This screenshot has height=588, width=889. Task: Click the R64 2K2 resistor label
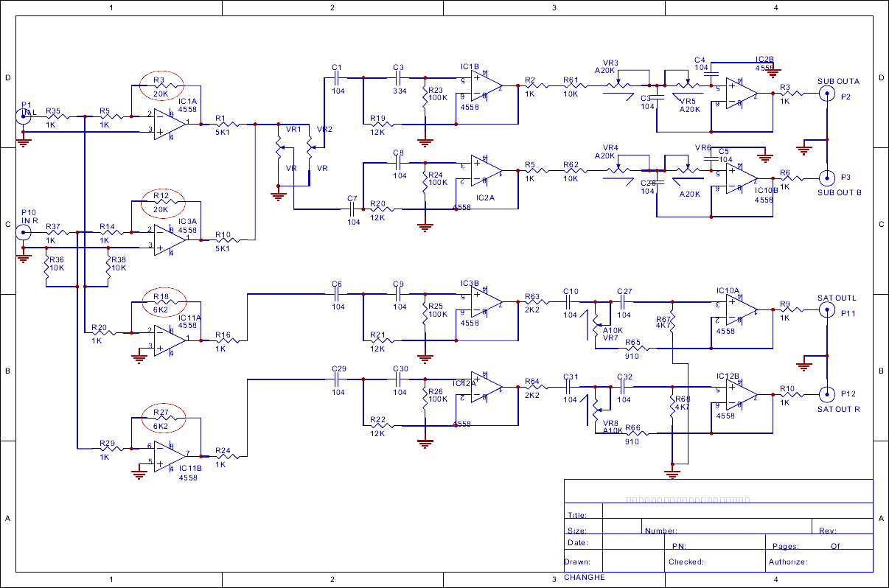click(533, 388)
